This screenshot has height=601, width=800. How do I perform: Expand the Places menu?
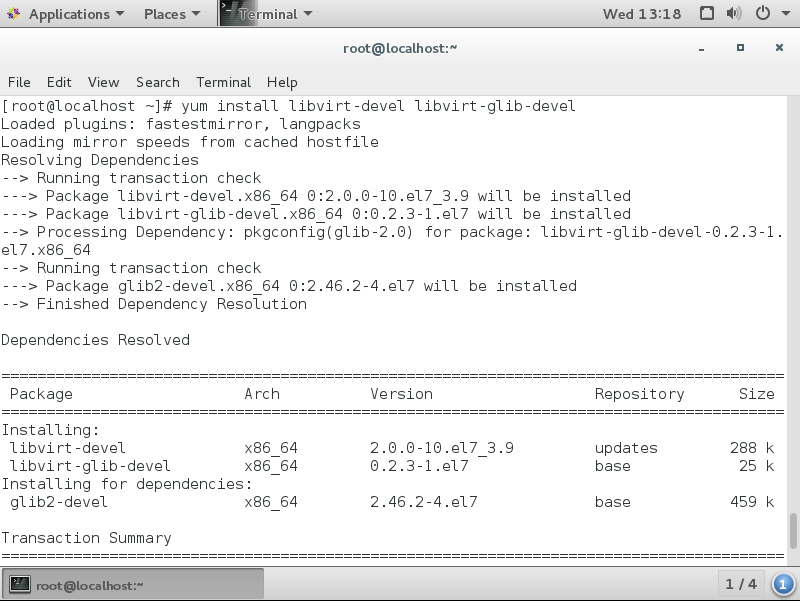[x=171, y=14]
